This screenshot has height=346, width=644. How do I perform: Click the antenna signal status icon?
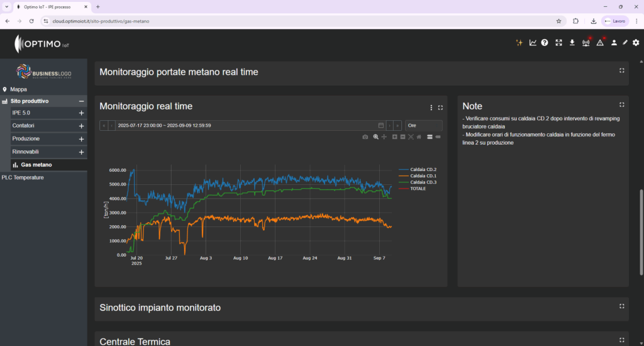pos(586,43)
